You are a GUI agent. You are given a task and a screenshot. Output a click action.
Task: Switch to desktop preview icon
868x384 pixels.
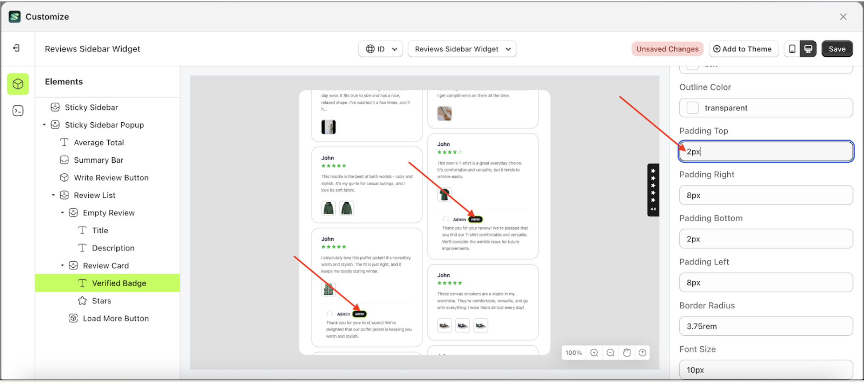(x=808, y=49)
